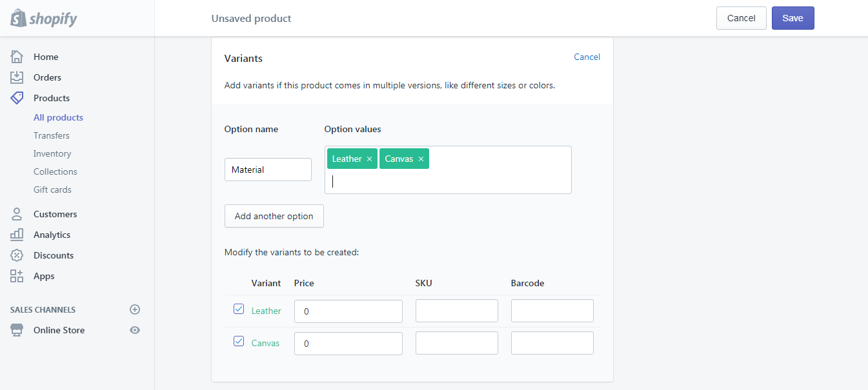
Task: Click the Canvas Price field
Action: pos(348,343)
